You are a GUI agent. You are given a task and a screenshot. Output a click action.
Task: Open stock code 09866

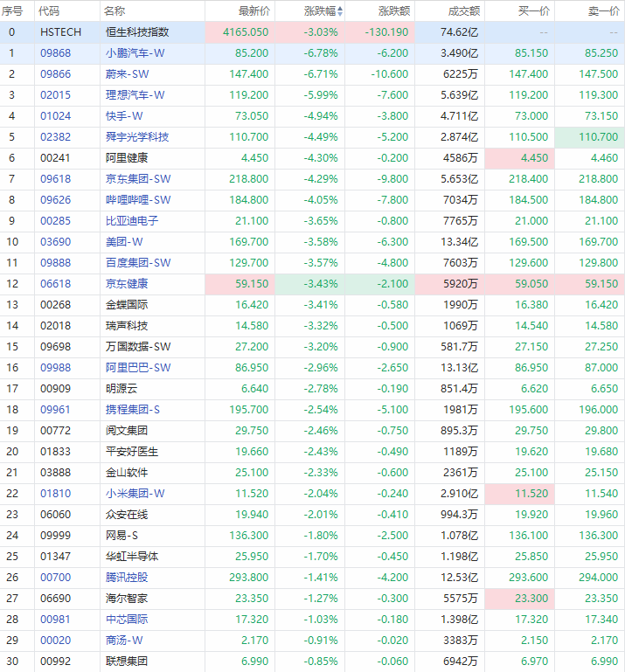[56, 74]
